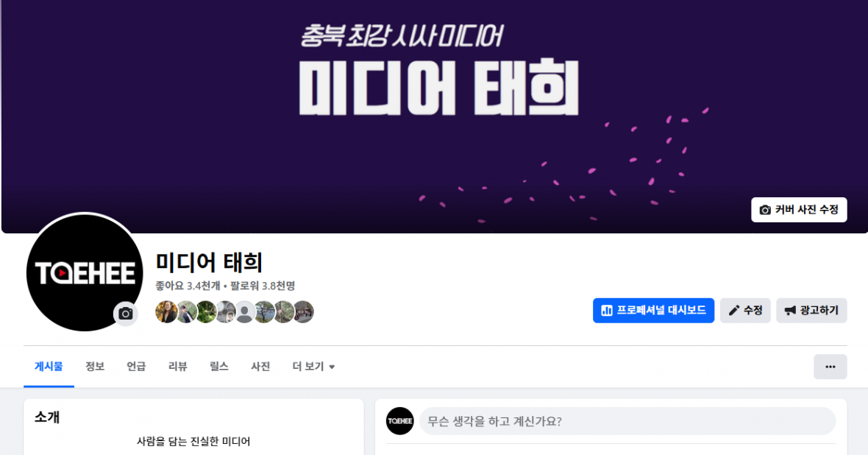Image resolution: width=868 pixels, height=455 pixels.
Task: Click the gray default silhouette follower avatar
Action: point(244,312)
